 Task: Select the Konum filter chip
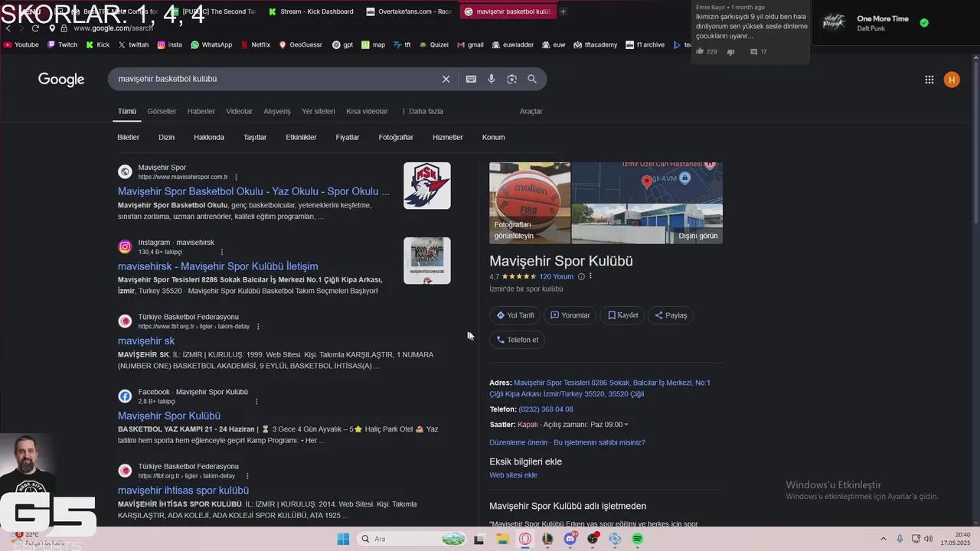click(493, 138)
